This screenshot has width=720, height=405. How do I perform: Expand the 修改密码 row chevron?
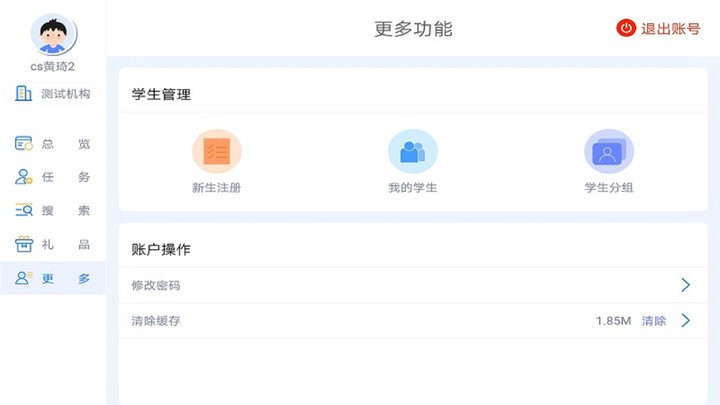(x=686, y=285)
